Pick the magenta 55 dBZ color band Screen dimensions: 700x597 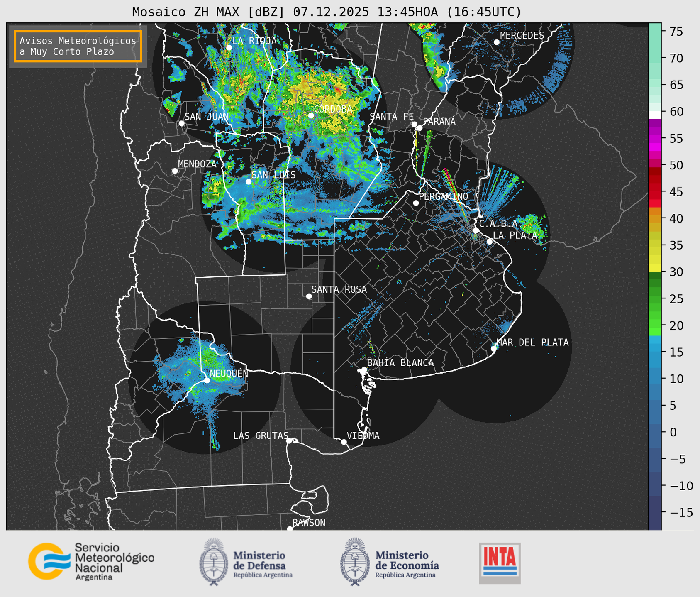(x=655, y=138)
